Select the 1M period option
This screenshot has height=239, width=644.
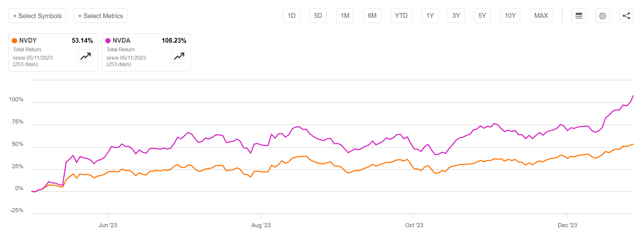coord(345,15)
